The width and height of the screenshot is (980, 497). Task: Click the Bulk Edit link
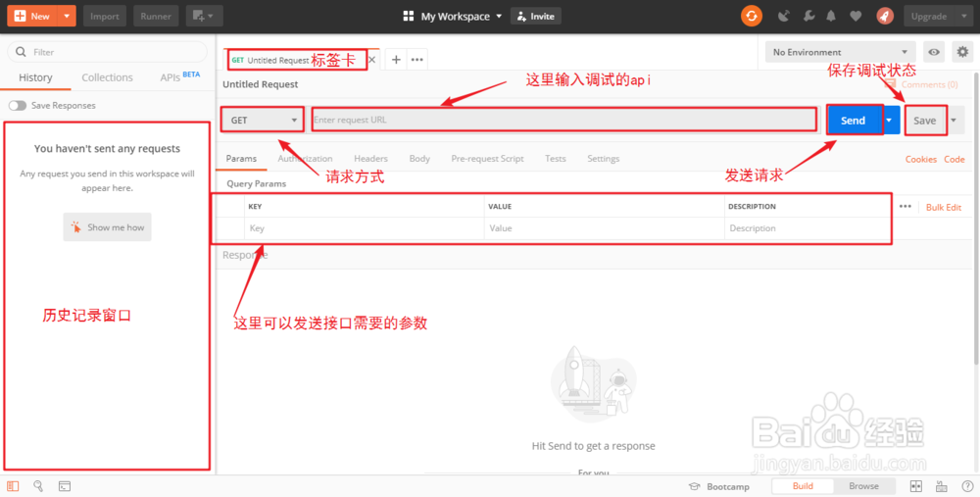click(x=943, y=207)
